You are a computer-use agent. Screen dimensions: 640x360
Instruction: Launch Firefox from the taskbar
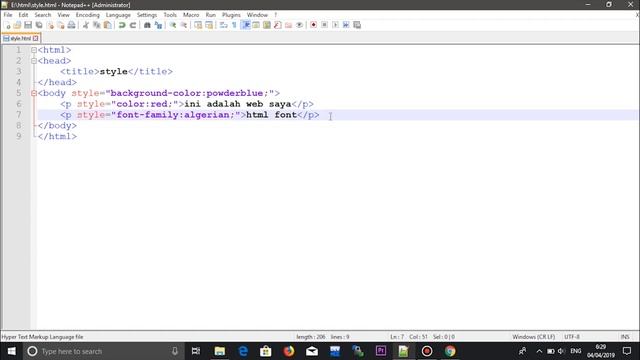coord(289,351)
